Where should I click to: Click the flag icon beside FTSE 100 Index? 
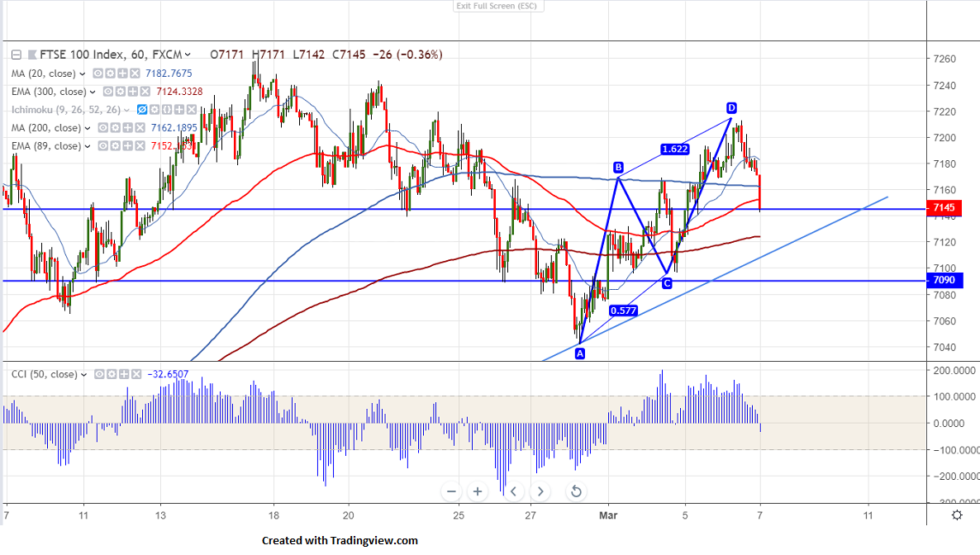point(32,55)
